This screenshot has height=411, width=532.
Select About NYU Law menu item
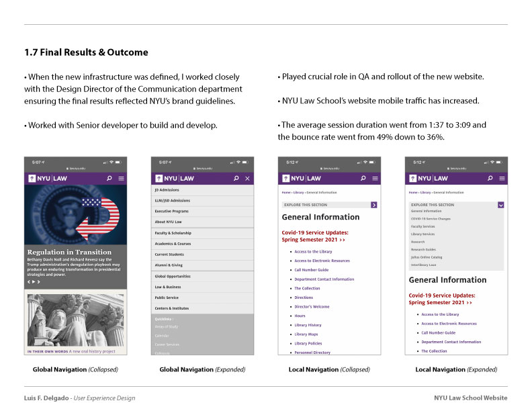[x=202, y=222]
